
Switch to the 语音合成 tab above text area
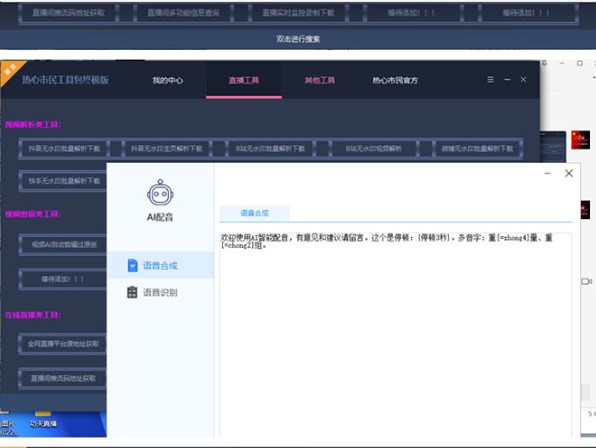pyautogui.click(x=254, y=213)
